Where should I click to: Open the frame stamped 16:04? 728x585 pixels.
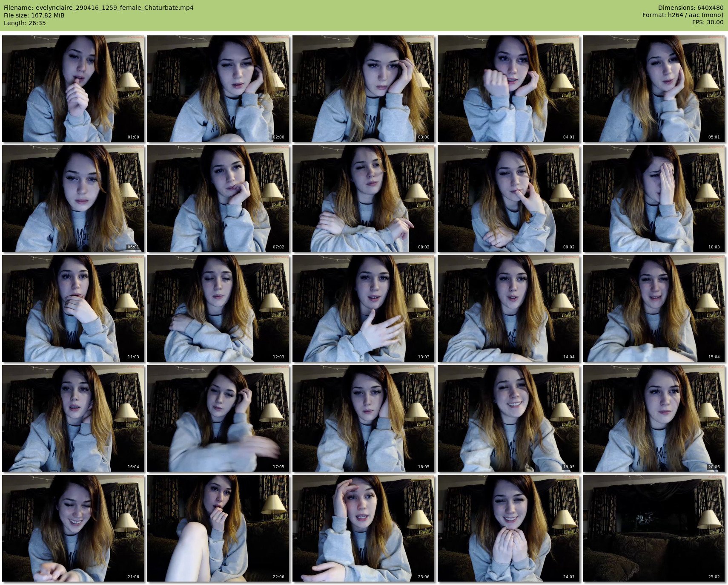click(73, 418)
